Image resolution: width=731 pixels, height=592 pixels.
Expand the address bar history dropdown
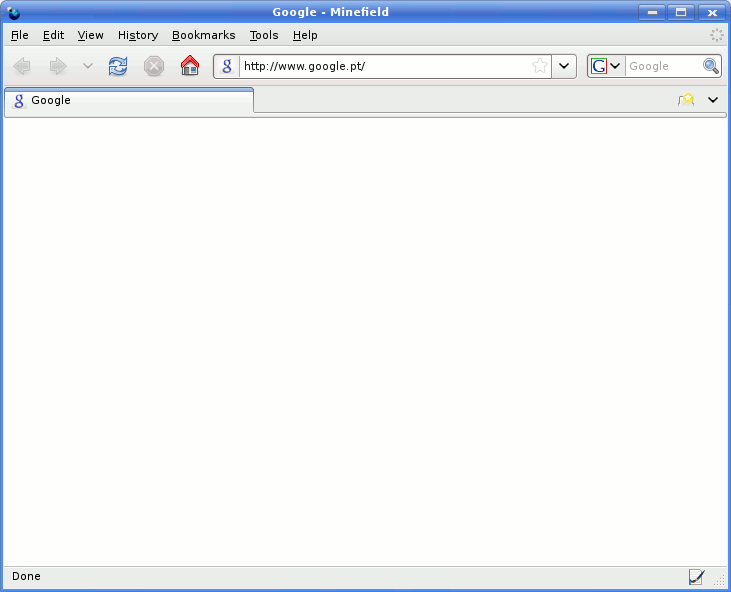(564, 66)
